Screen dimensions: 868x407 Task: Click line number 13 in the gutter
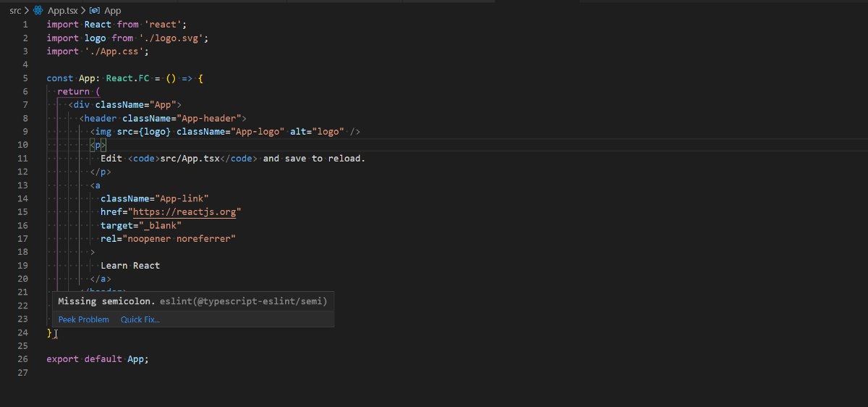pos(22,185)
